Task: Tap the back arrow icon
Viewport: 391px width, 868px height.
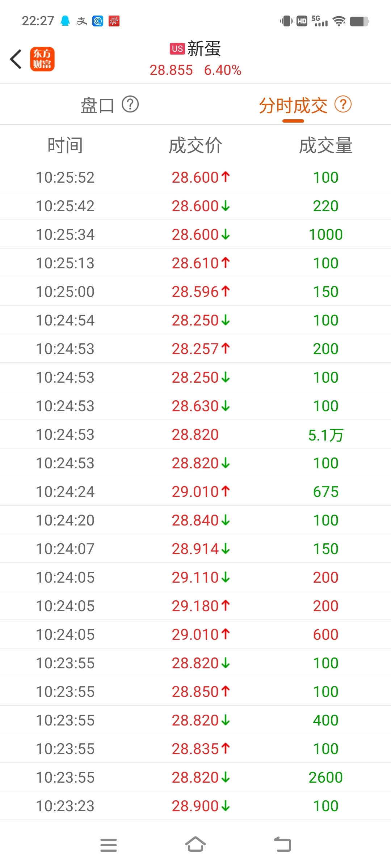Action: [x=16, y=59]
